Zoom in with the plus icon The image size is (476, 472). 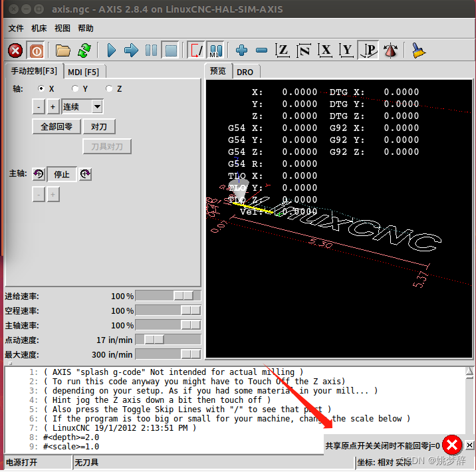pyautogui.click(x=241, y=51)
